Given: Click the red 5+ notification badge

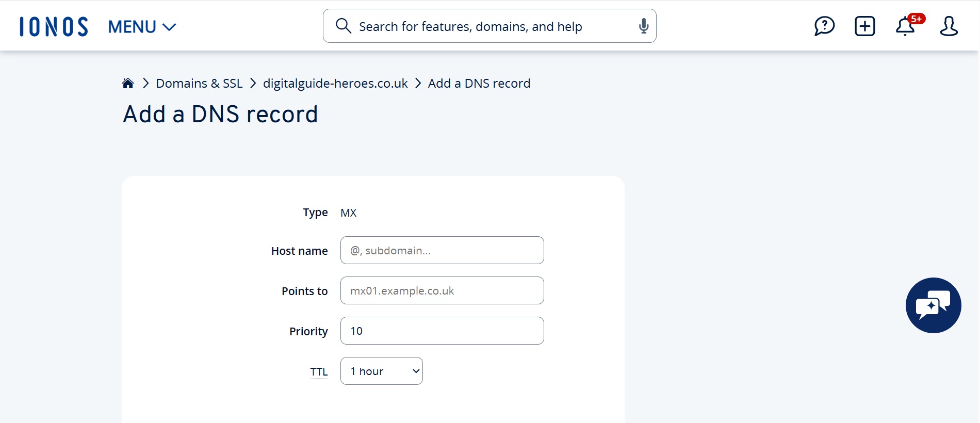Looking at the screenshot, I should tap(917, 19).
